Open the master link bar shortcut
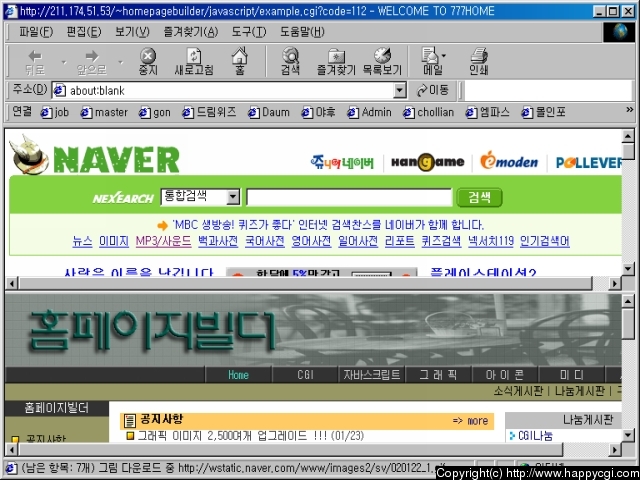640x480 pixels. [104, 112]
